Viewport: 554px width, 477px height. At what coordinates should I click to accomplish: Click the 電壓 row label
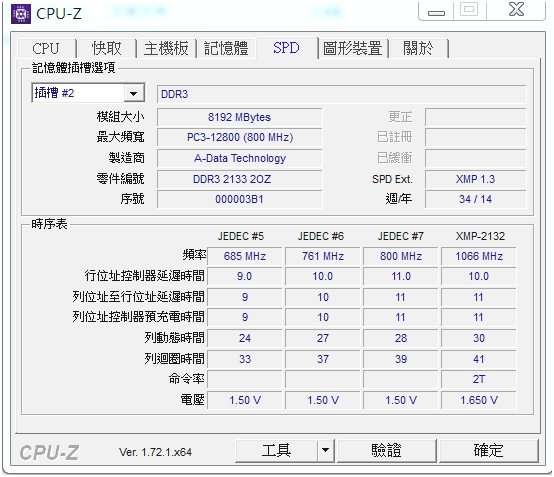click(x=193, y=400)
